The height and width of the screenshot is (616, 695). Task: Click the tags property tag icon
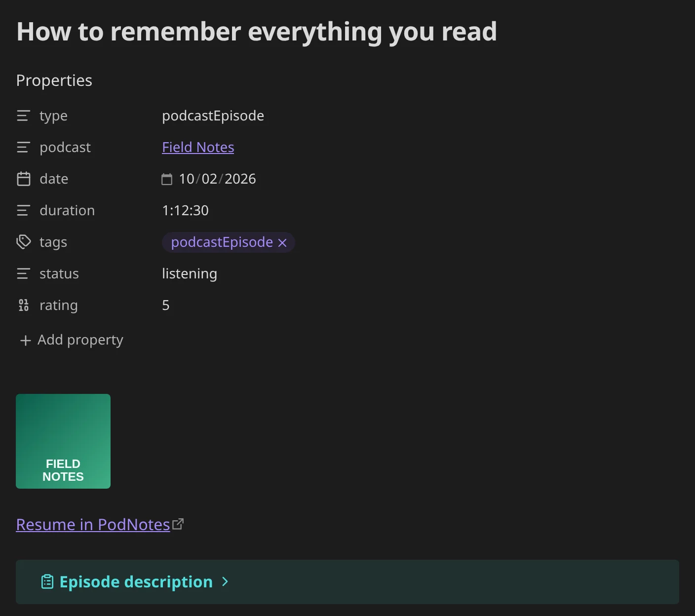tap(23, 242)
